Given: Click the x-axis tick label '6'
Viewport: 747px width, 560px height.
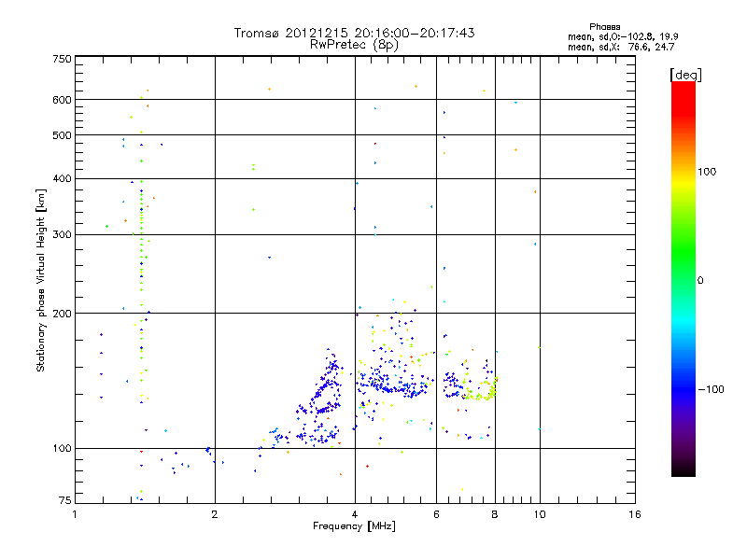Looking at the screenshot, I should [436, 514].
